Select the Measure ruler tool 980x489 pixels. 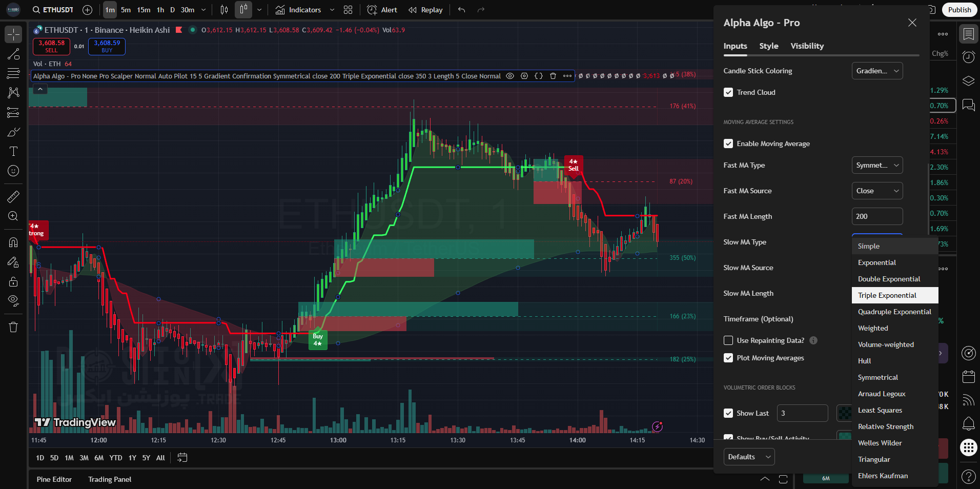[x=13, y=196]
